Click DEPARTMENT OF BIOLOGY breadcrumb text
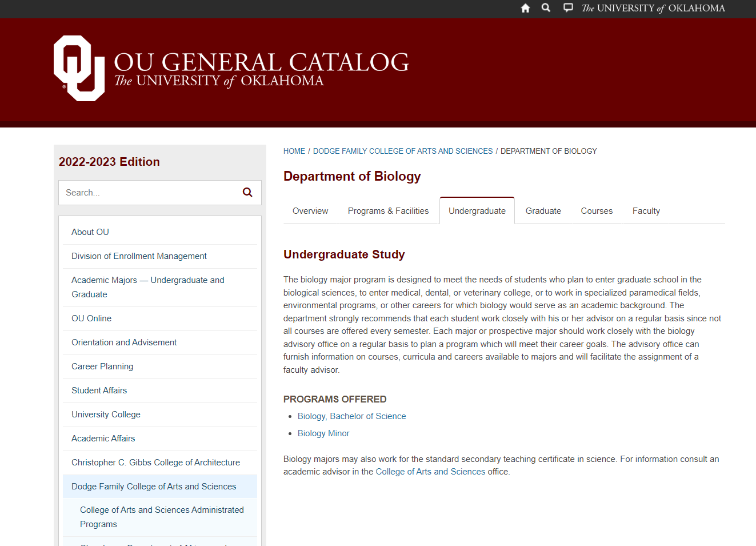The image size is (756, 546). point(549,151)
